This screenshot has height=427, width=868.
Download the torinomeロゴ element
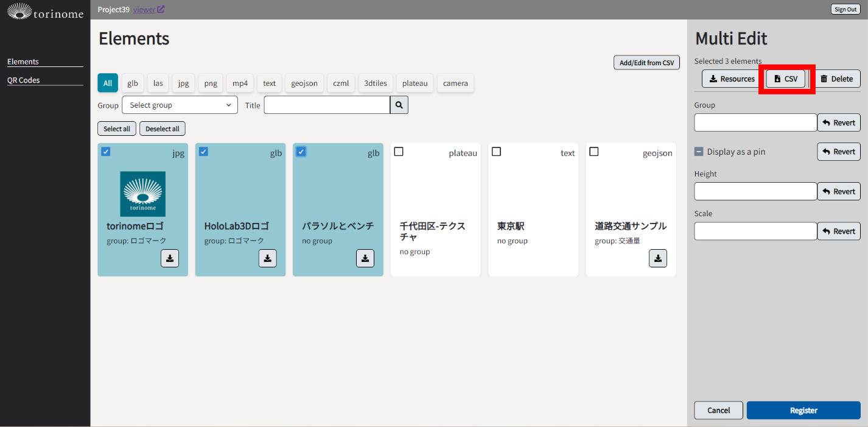pos(170,258)
